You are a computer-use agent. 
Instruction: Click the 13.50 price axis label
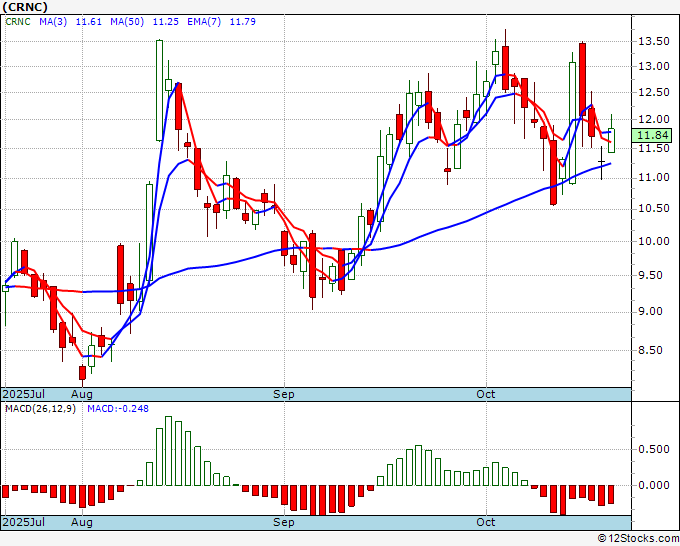point(654,41)
